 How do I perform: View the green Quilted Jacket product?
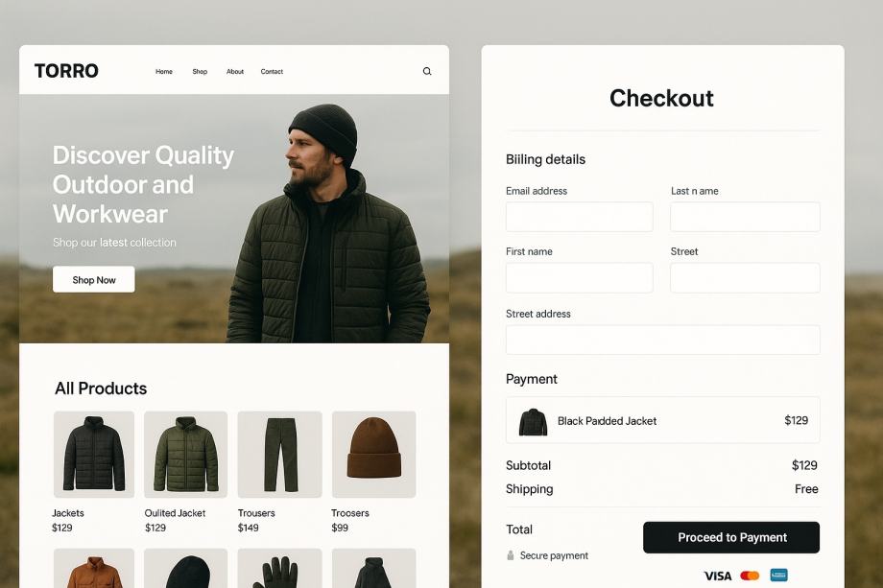pos(186,454)
